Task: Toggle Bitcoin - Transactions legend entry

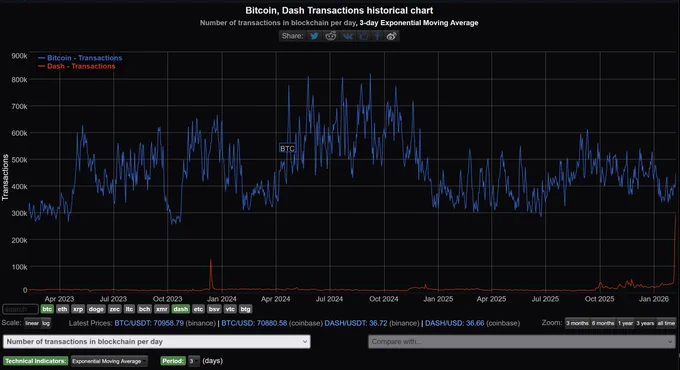Action: tap(80, 58)
